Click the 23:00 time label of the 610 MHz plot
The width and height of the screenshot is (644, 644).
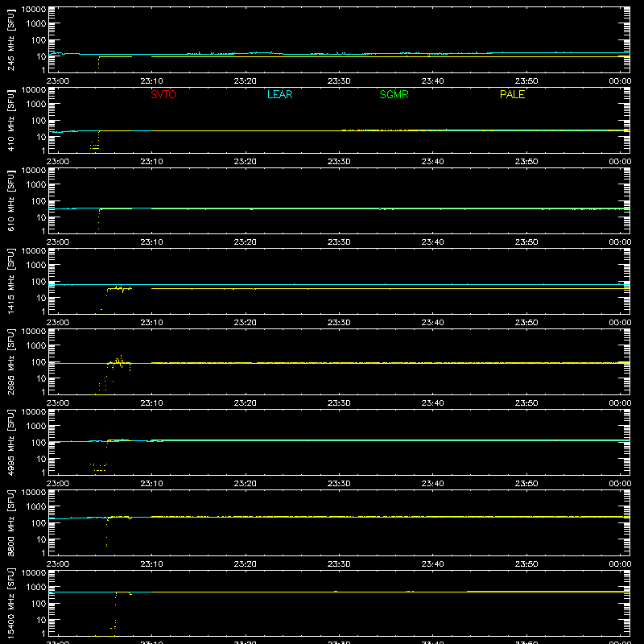pos(58,242)
